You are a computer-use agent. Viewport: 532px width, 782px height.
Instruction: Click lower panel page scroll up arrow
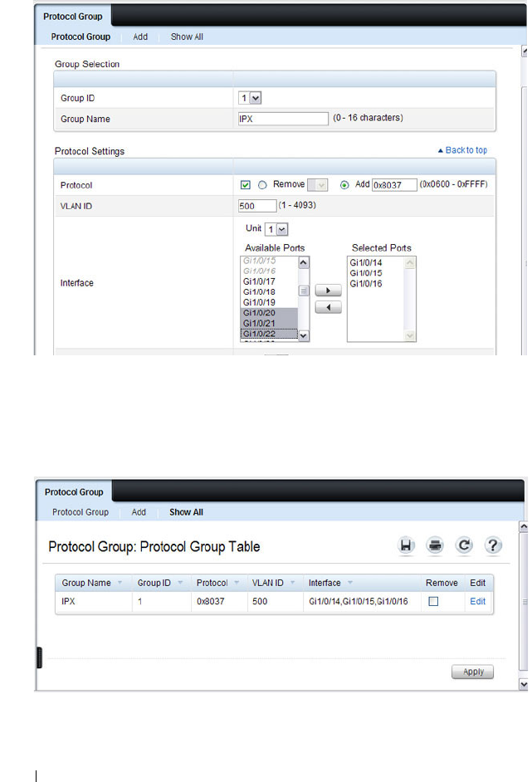[x=524, y=526]
